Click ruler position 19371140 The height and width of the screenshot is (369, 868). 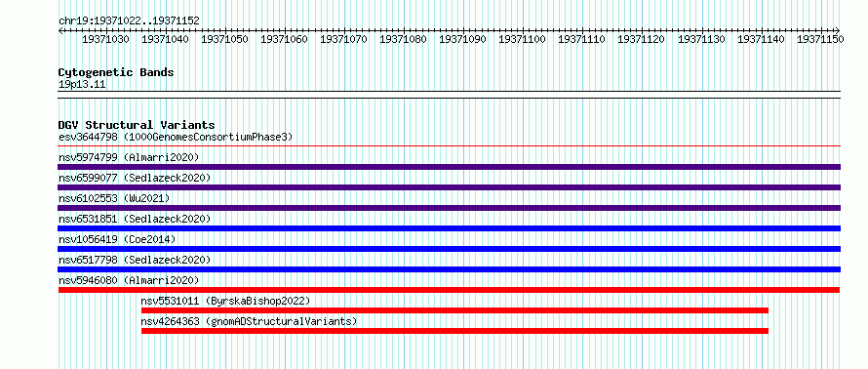pos(761,39)
